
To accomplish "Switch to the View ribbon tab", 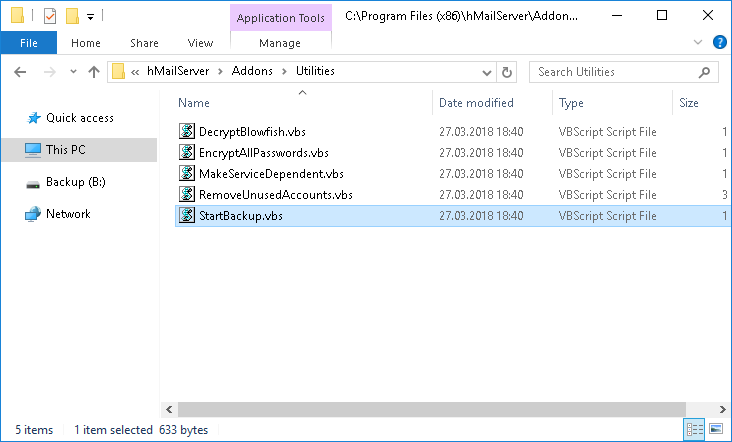I will pyautogui.click(x=200, y=43).
